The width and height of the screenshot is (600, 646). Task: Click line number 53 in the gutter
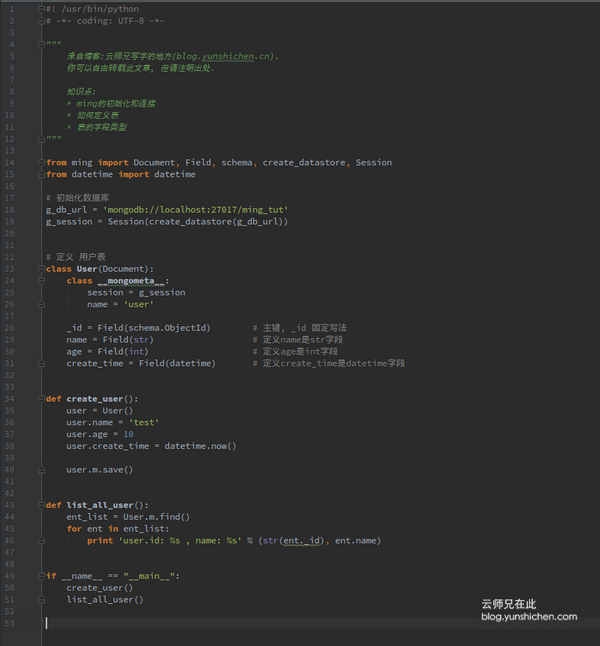pyautogui.click(x=11, y=623)
